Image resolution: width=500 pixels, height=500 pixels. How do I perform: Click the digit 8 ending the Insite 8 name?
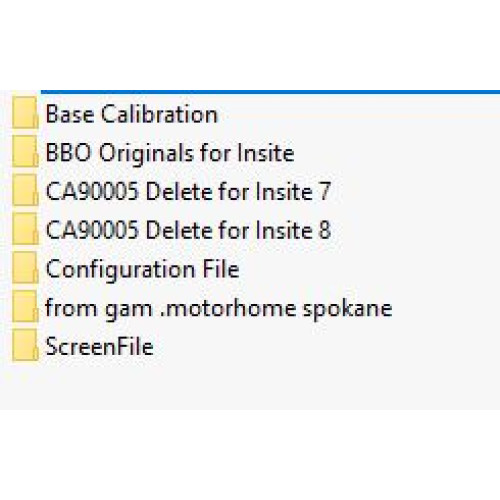click(x=324, y=230)
